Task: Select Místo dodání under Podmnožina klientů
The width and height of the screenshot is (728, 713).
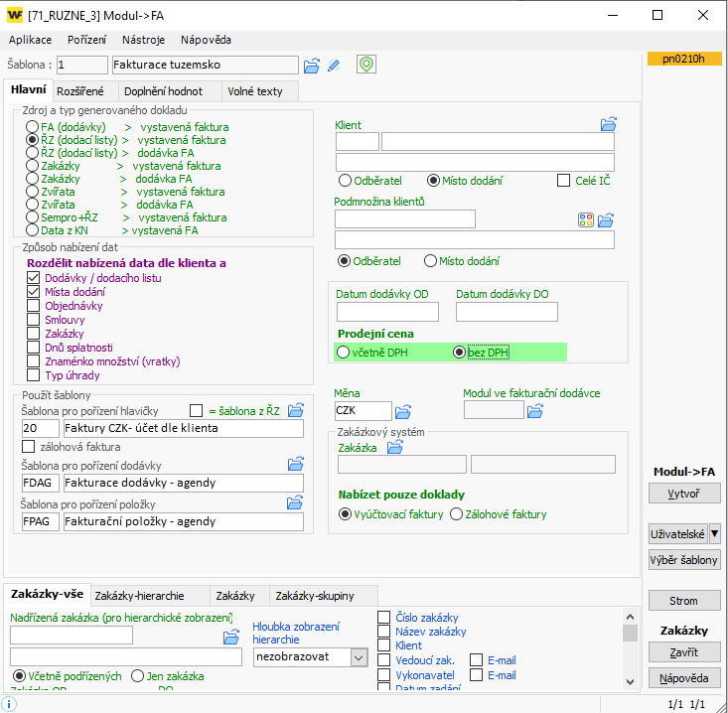Action: [x=430, y=261]
